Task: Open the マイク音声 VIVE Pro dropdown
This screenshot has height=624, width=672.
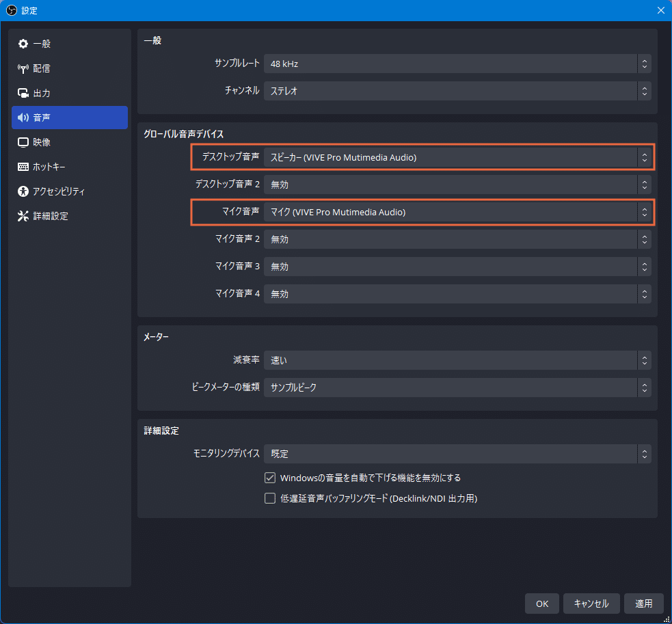Action: (457, 212)
